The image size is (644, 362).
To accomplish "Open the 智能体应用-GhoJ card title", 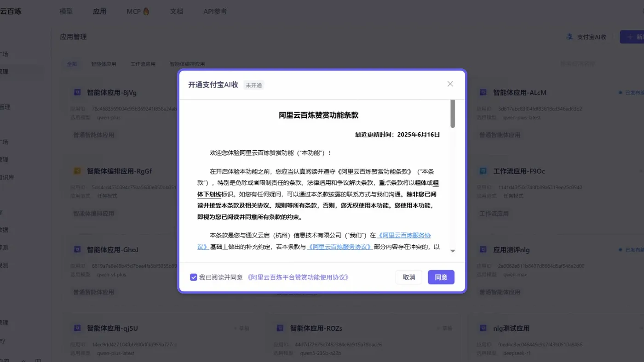I will [113, 249].
